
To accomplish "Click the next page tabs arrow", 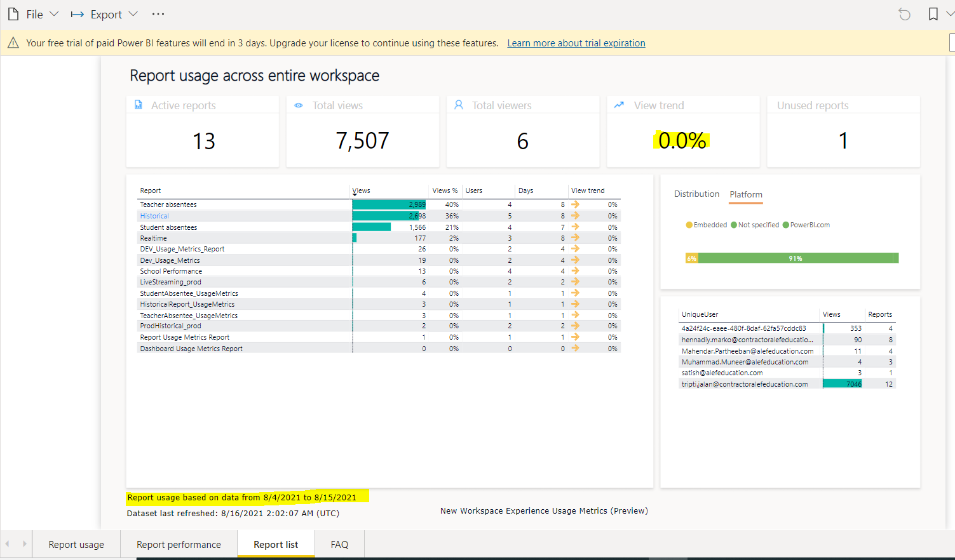I will 25,544.
